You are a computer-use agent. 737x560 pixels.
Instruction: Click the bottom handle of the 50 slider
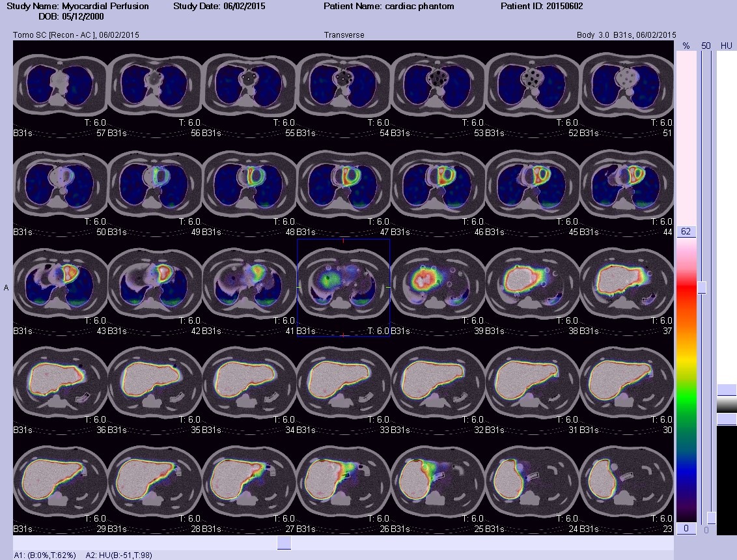(x=711, y=518)
